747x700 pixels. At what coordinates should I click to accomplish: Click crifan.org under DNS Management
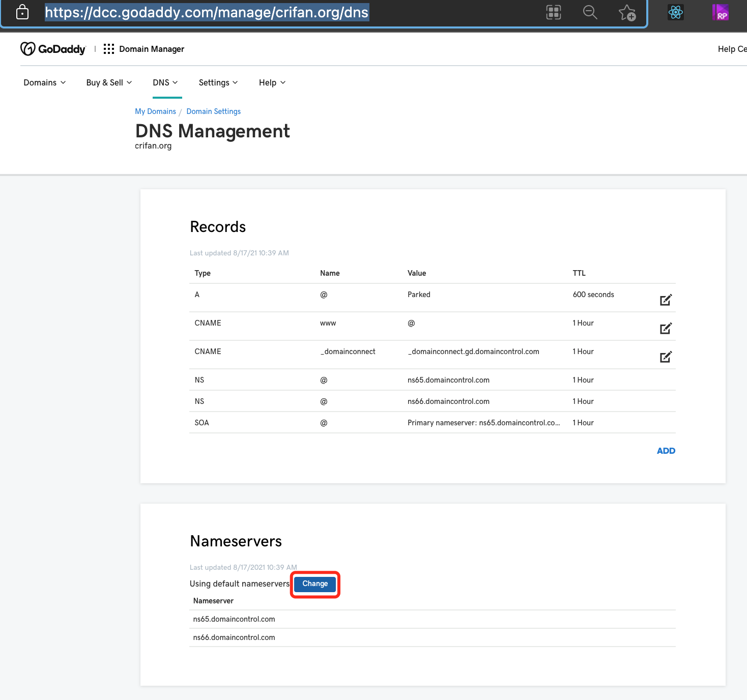pos(153,145)
